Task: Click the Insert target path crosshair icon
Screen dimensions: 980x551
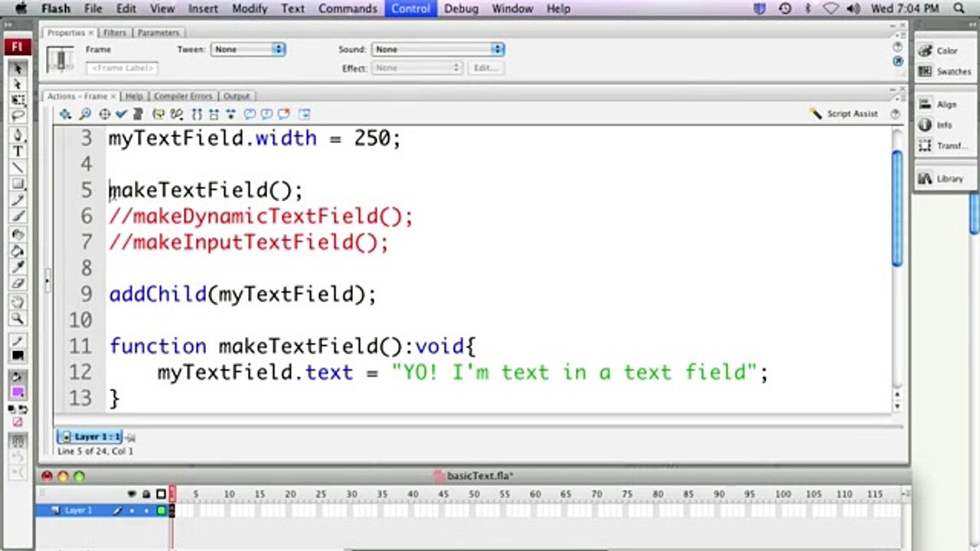Action: [104, 114]
